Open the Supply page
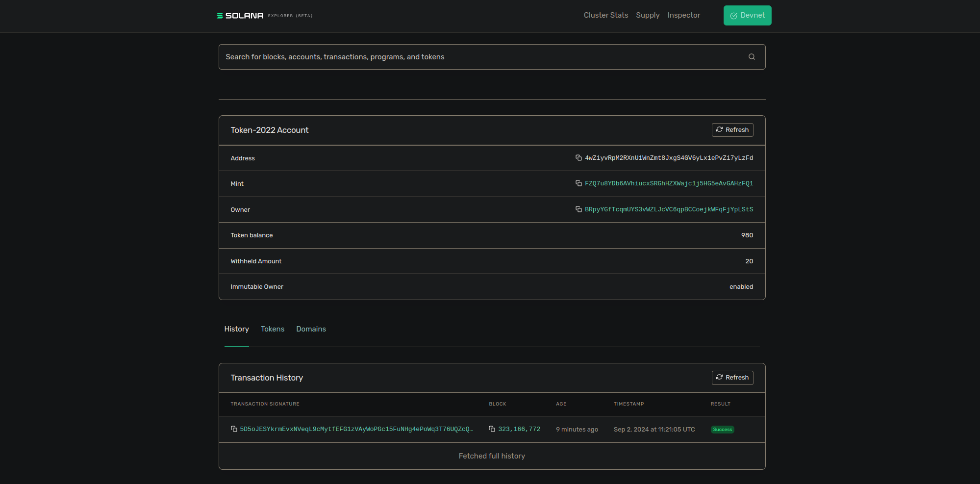980x484 pixels. [x=648, y=15]
